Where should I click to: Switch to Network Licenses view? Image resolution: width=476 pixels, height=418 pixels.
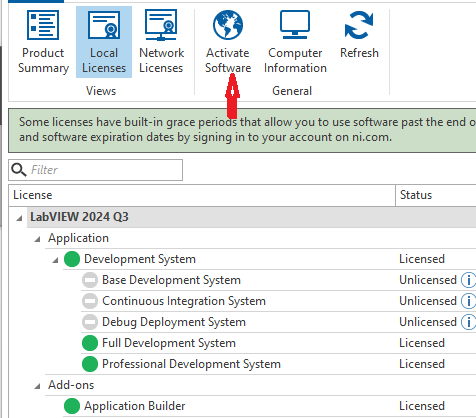coord(161,42)
